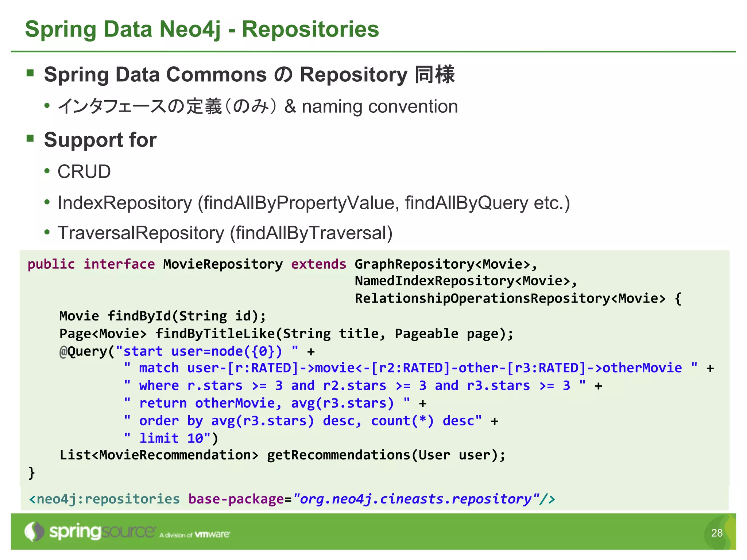Click the 'return otherMovie, avg(r3.stars)' line
This screenshot has width=747, height=560.
click(x=275, y=403)
